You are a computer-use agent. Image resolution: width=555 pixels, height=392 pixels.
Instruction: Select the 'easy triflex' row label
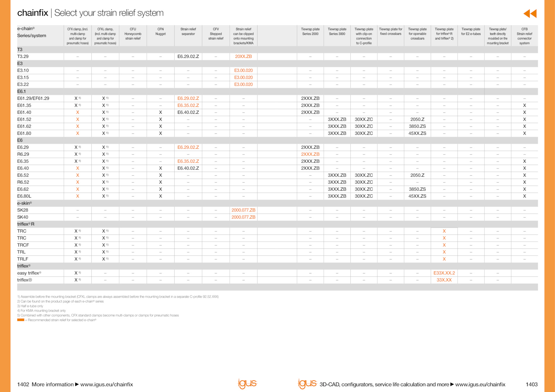[29, 273]
